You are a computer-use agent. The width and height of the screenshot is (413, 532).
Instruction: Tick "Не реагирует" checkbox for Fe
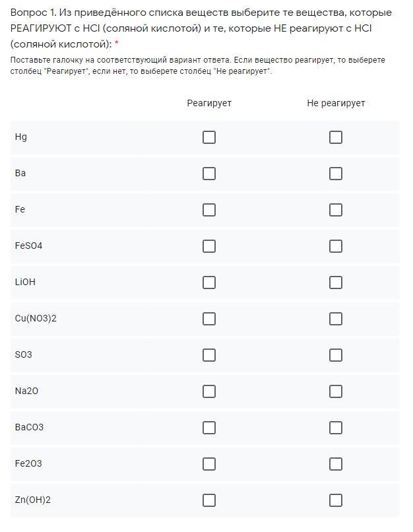(x=336, y=210)
